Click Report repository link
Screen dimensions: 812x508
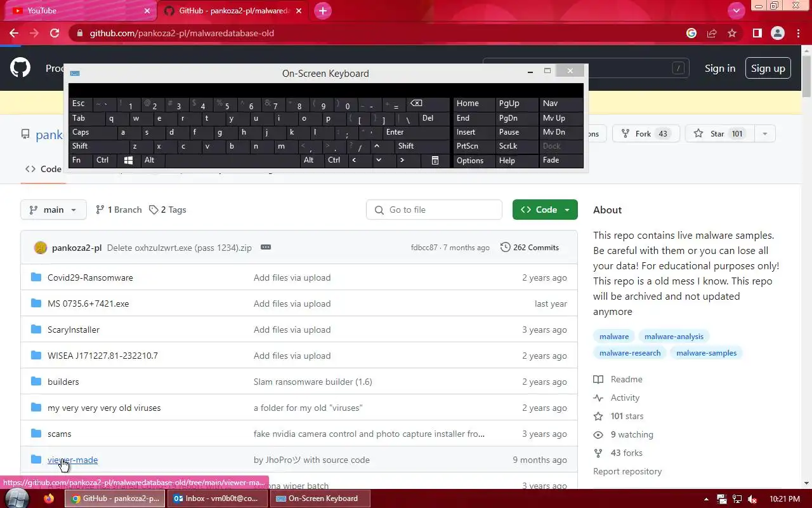click(627, 471)
